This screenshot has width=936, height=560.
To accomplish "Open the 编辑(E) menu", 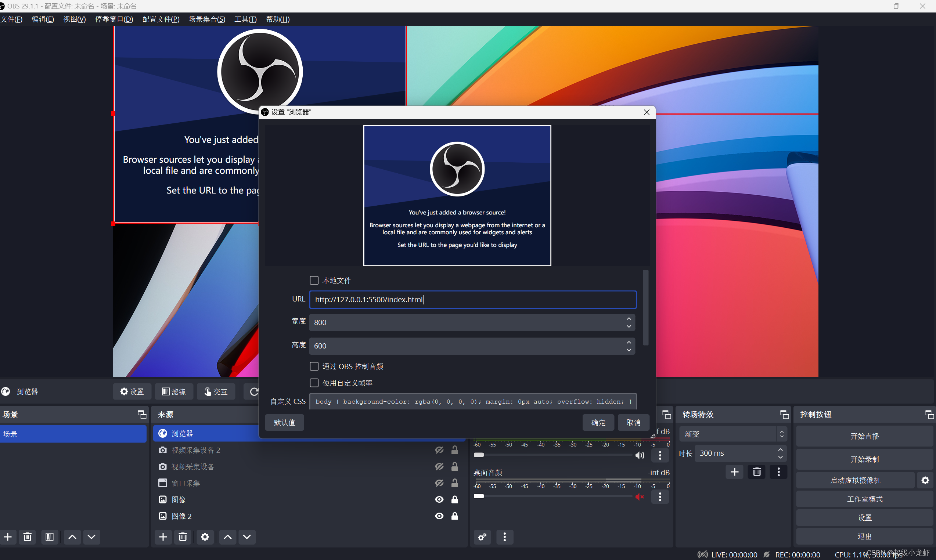I will [43, 19].
